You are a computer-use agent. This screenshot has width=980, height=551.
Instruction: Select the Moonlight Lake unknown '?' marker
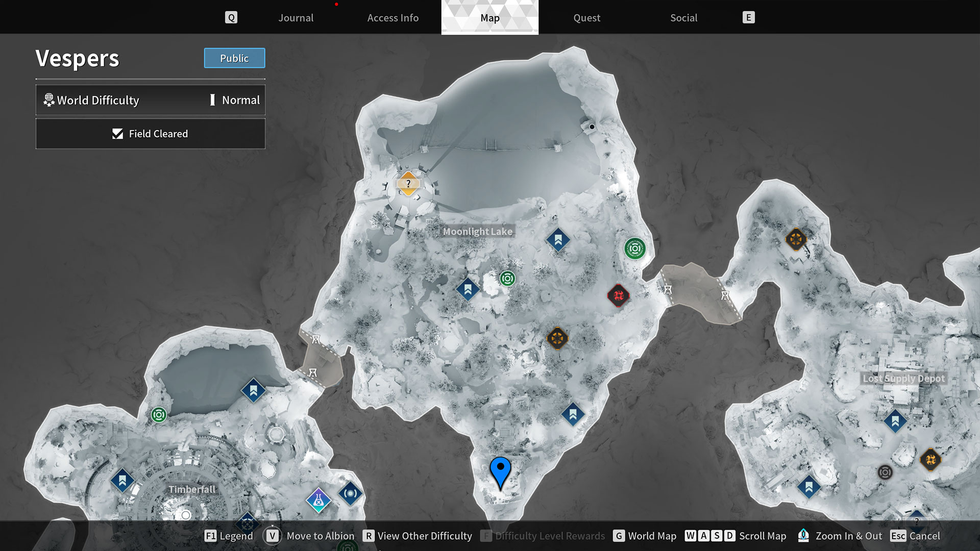(408, 185)
